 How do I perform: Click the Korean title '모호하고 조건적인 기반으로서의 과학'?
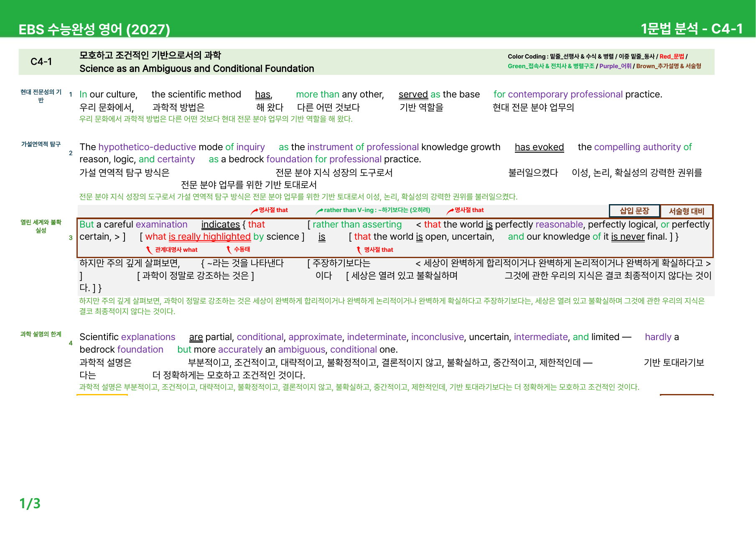tap(150, 55)
